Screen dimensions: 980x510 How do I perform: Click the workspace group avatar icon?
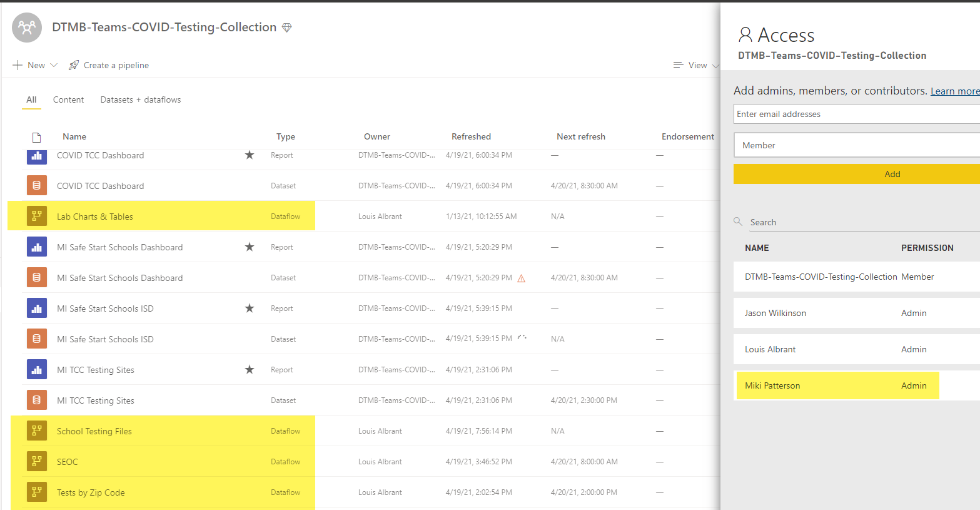coord(27,28)
